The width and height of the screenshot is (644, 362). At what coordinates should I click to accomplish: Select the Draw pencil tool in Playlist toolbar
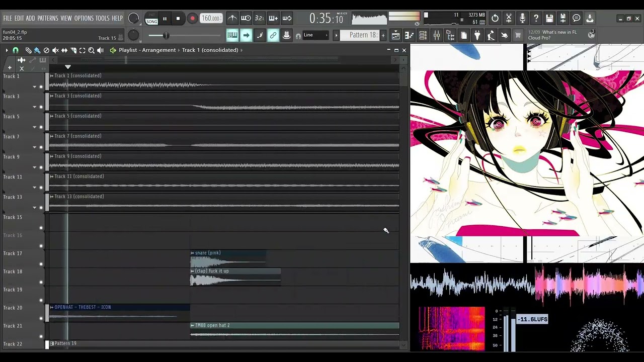(28, 50)
